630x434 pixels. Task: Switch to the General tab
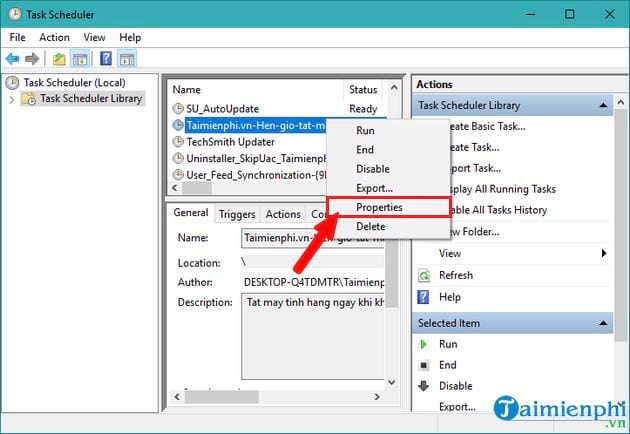point(191,213)
